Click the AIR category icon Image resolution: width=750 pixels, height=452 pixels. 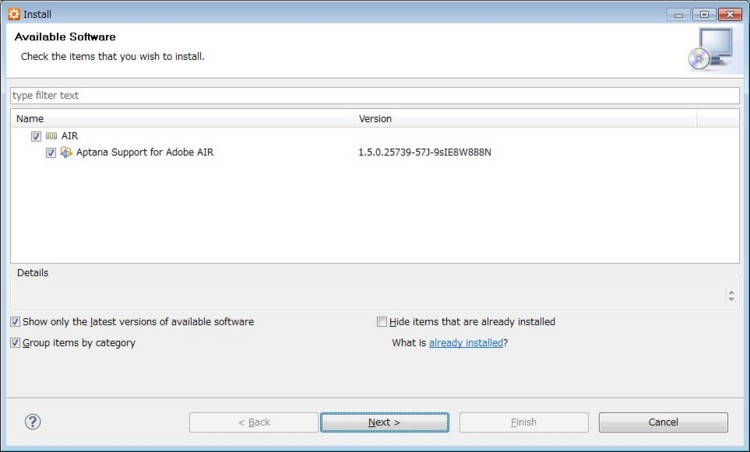point(51,136)
